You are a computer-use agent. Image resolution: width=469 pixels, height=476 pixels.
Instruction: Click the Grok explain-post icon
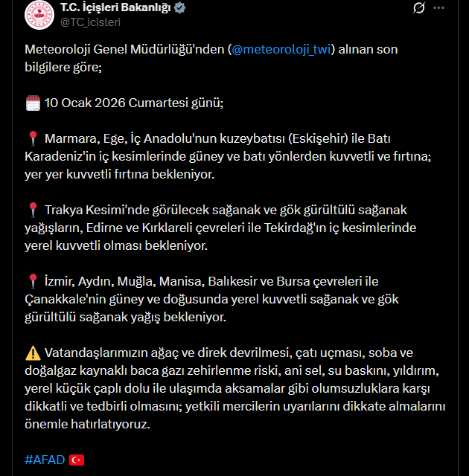click(x=418, y=8)
